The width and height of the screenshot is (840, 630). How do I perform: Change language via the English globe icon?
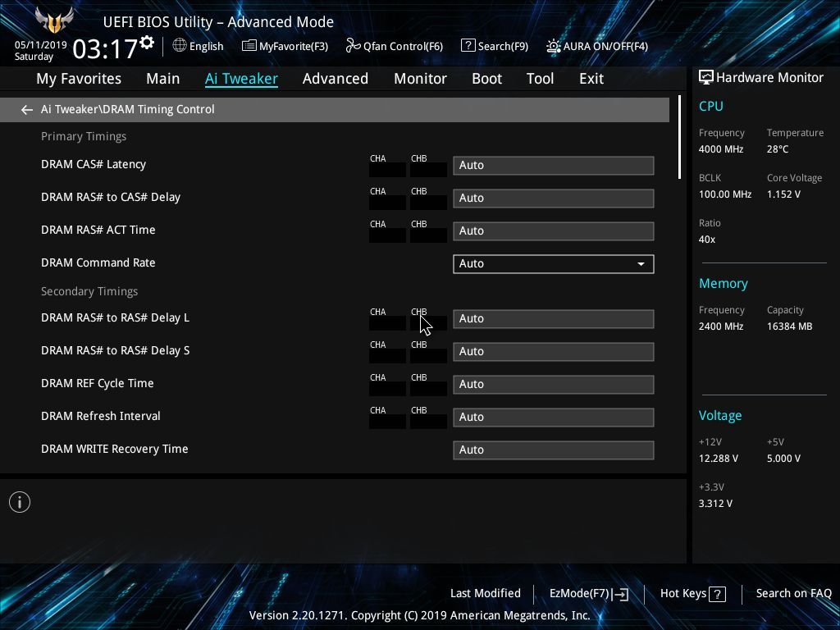click(180, 46)
